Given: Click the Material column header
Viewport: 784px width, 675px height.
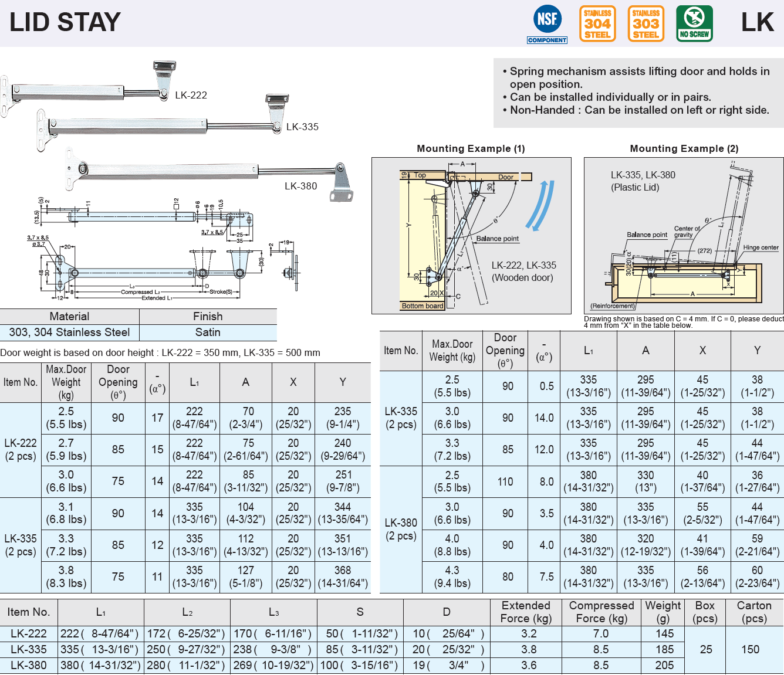Looking at the screenshot, I should [x=69, y=317].
